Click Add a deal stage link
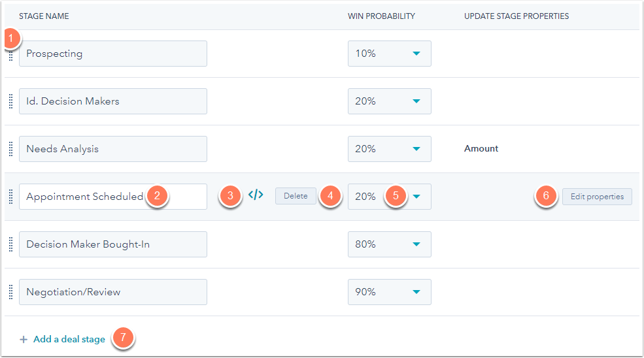644x358 pixels. pyautogui.click(x=69, y=339)
